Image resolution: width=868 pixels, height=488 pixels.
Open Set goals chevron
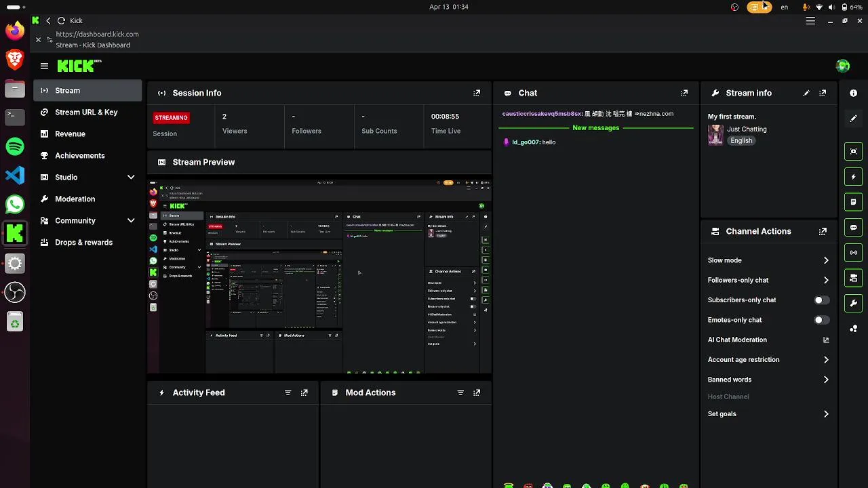[x=826, y=413]
